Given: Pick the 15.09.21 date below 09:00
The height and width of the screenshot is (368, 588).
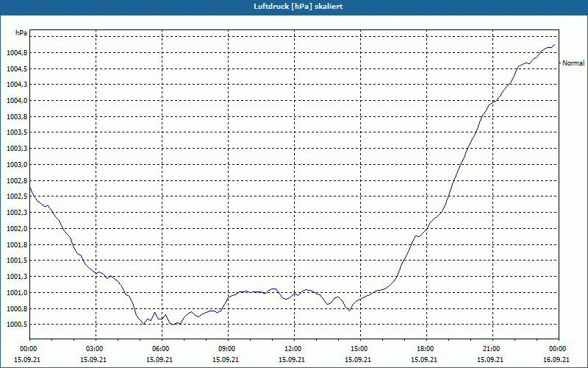Looking at the screenshot, I should tap(226, 360).
